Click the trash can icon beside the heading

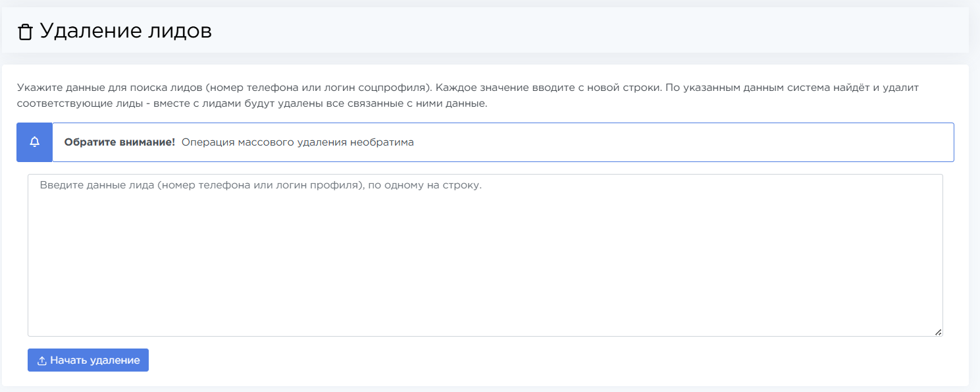click(25, 32)
